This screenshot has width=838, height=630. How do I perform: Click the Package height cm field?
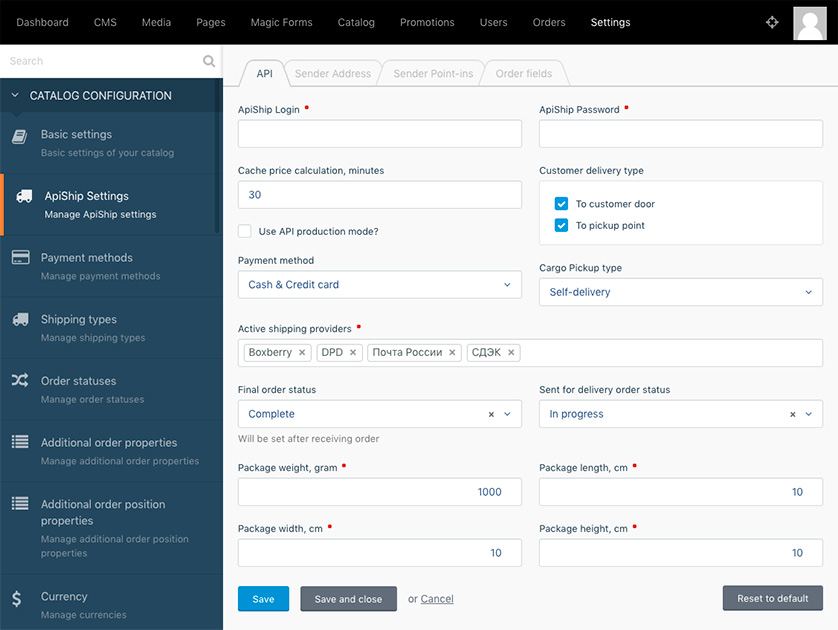(681, 553)
